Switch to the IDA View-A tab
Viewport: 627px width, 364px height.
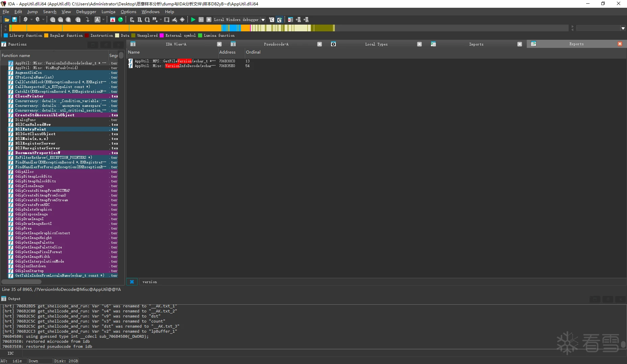click(x=176, y=44)
